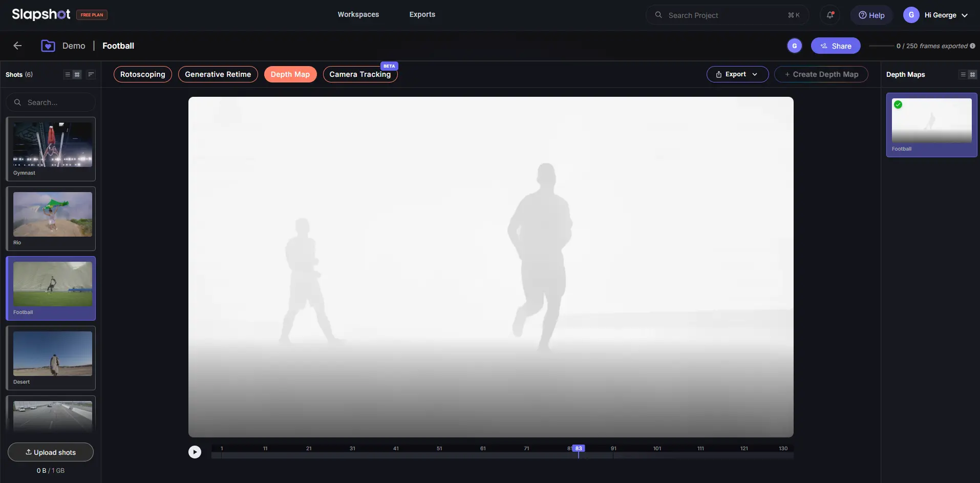Open the Hi George account menu
The width and height of the screenshot is (980, 483).
pyautogui.click(x=936, y=15)
